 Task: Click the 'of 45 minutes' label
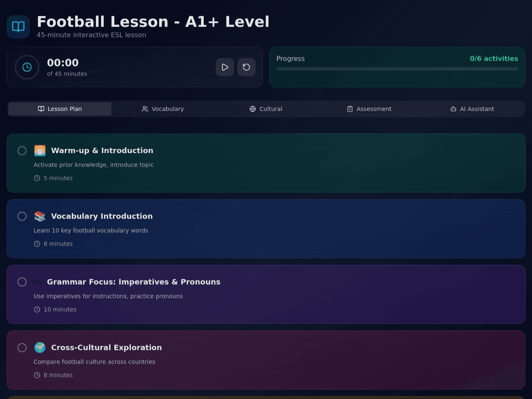[x=67, y=74]
